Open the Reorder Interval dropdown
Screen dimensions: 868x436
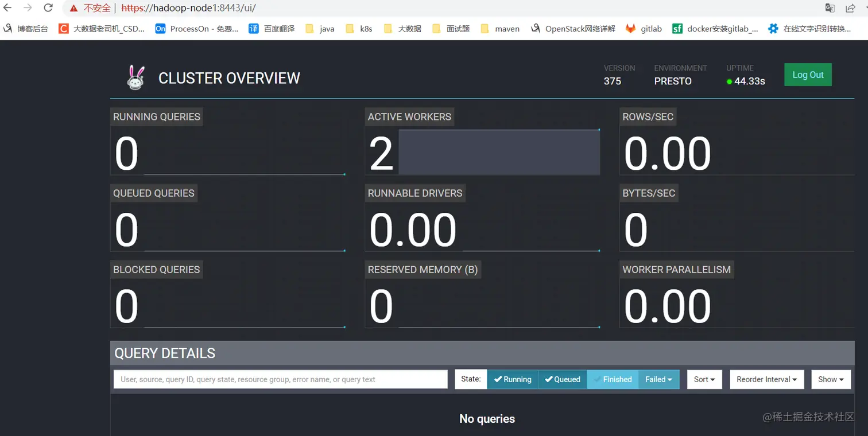[767, 379]
